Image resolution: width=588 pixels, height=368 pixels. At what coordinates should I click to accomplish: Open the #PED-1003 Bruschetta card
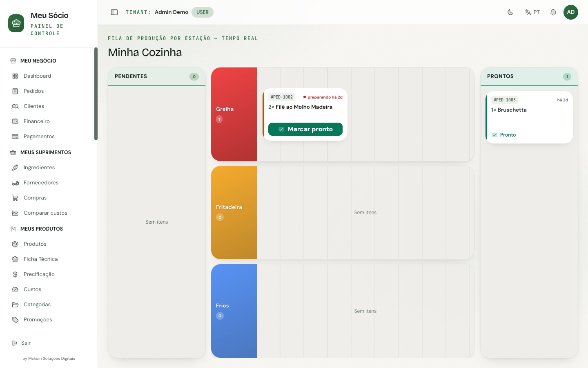tap(529, 117)
